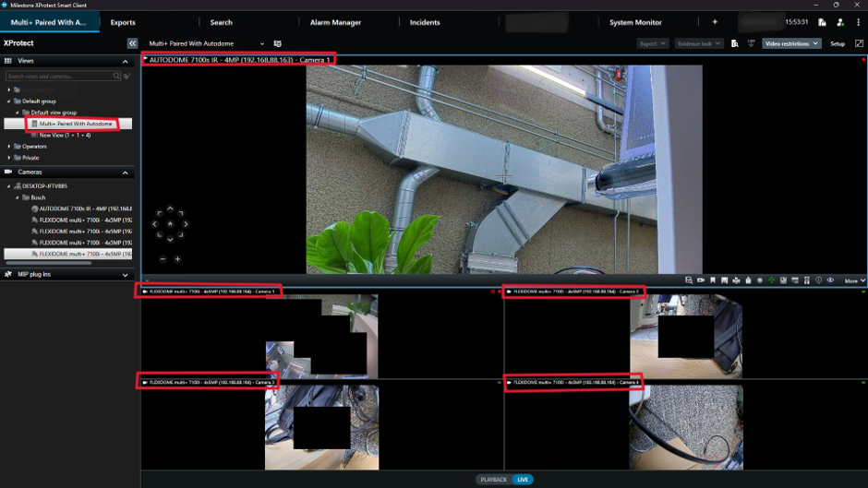Click monitor icon left of binoculars icon
This screenshot has width=868, height=488.
click(795, 280)
